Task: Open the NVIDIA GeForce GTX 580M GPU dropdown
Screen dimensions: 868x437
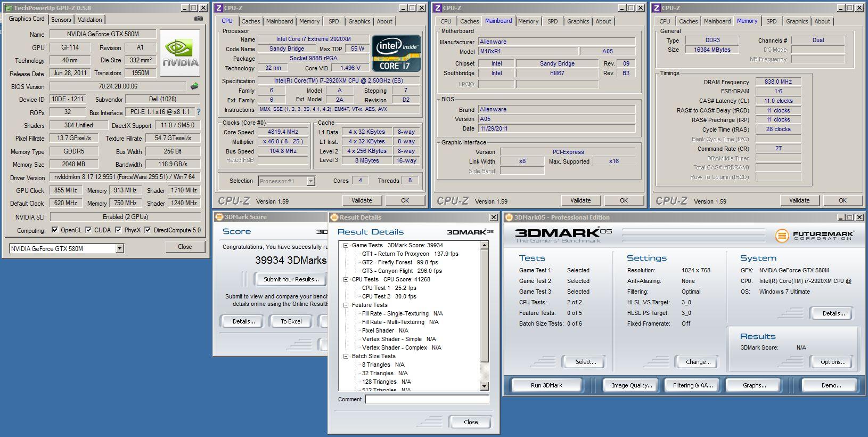Action: [x=119, y=248]
